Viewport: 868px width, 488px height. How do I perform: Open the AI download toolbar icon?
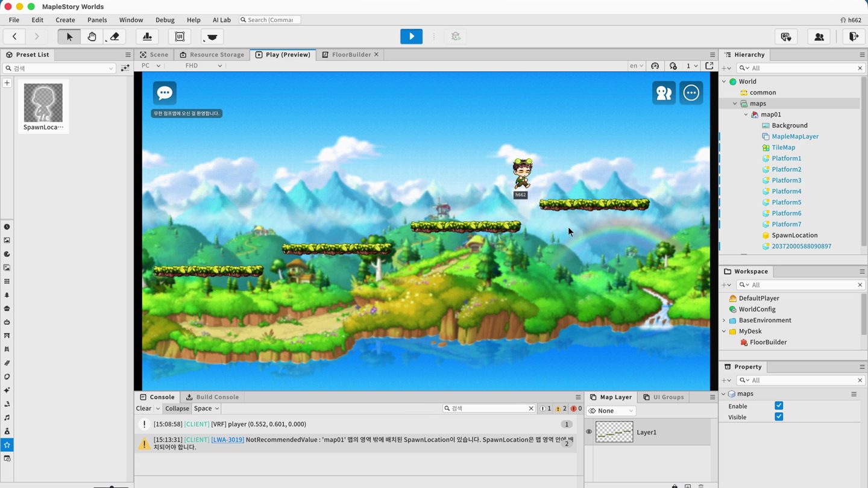(x=786, y=37)
